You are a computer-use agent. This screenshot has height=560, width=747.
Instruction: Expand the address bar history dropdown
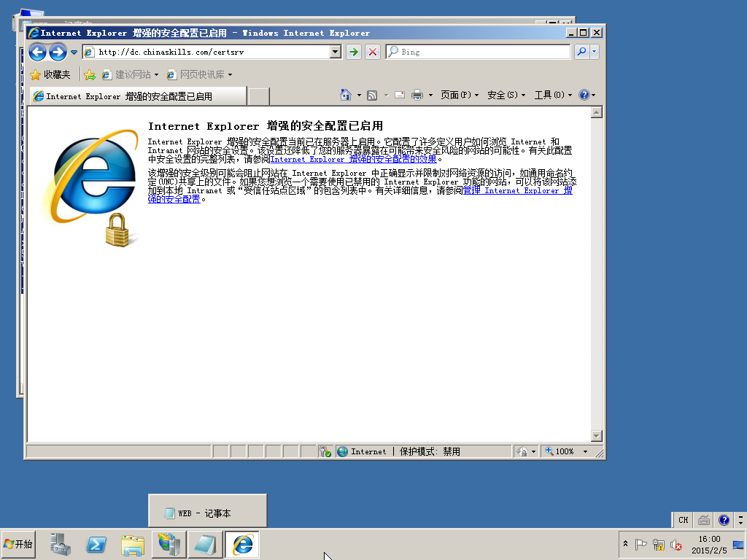[336, 52]
